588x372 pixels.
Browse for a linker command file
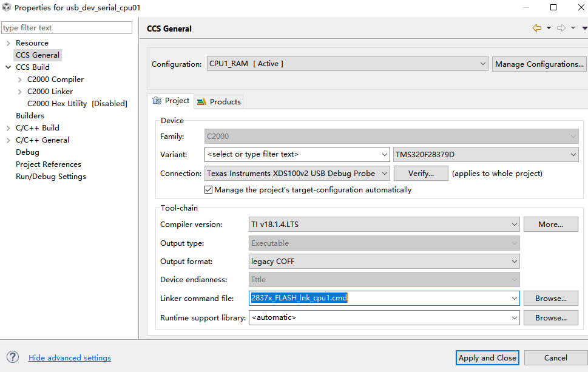pyautogui.click(x=550, y=299)
